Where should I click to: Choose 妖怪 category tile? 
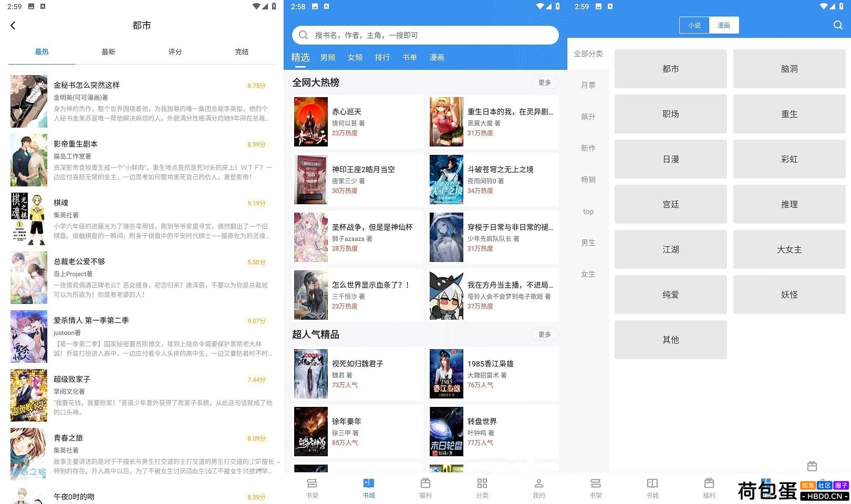tap(790, 295)
